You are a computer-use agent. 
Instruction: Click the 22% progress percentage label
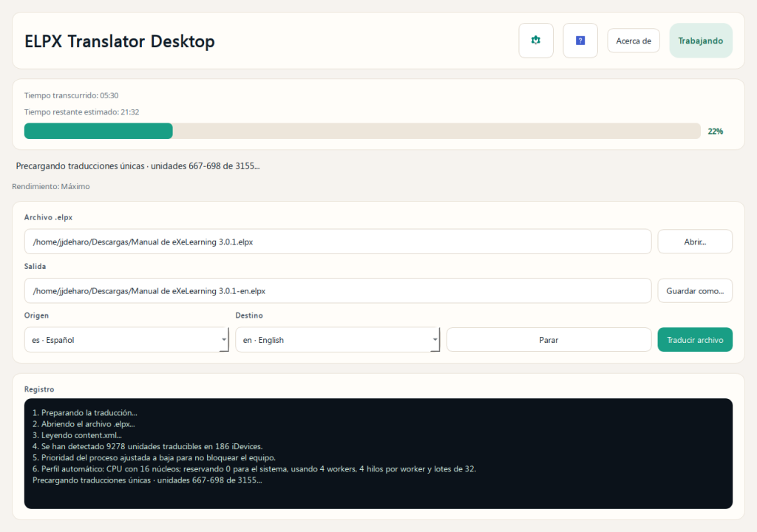(715, 131)
